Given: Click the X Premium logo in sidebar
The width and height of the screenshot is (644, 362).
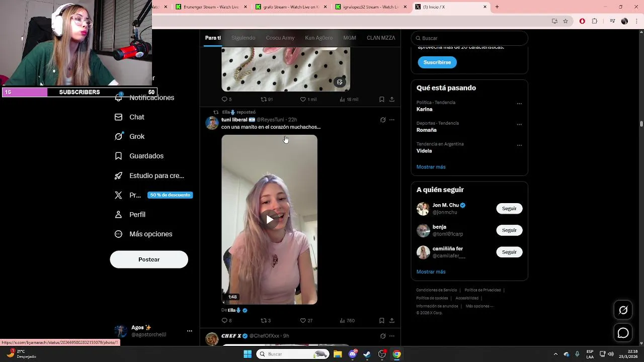Looking at the screenshot, I should pyautogui.click(x=119, y=195).
